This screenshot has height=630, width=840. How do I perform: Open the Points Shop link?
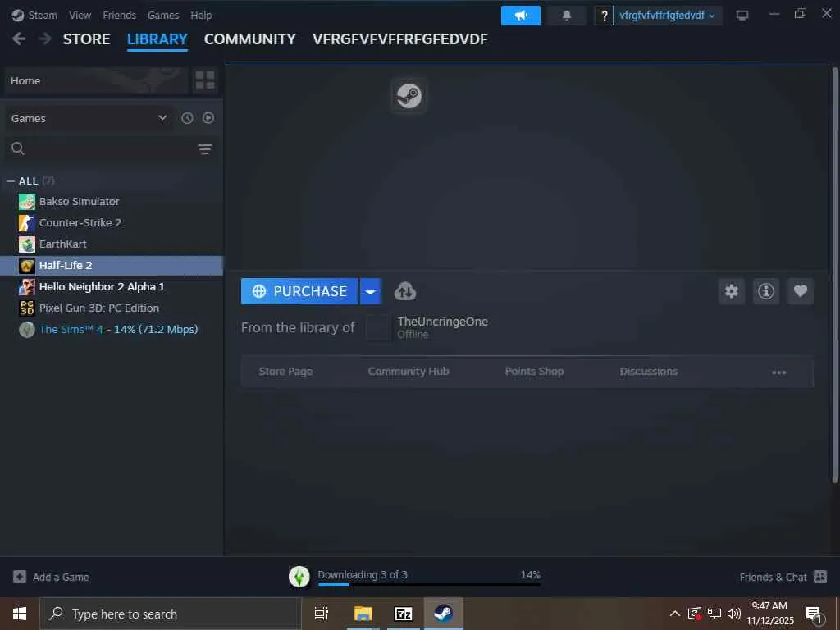pos(534,372)
